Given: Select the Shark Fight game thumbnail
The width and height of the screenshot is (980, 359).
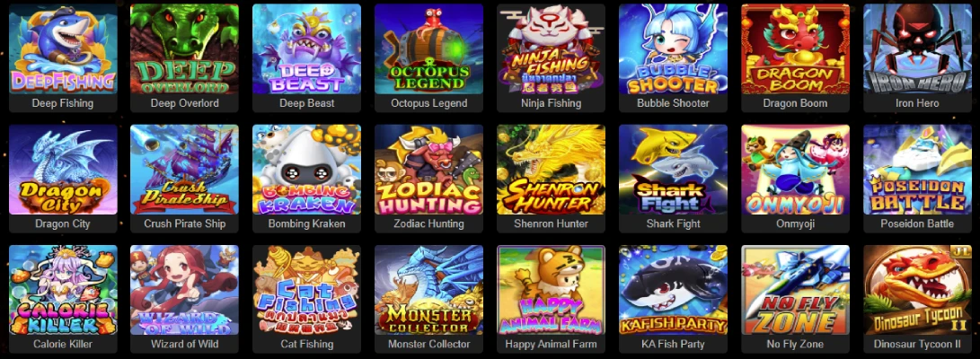Looking at the screenshot, I should (x=673, y=170).
